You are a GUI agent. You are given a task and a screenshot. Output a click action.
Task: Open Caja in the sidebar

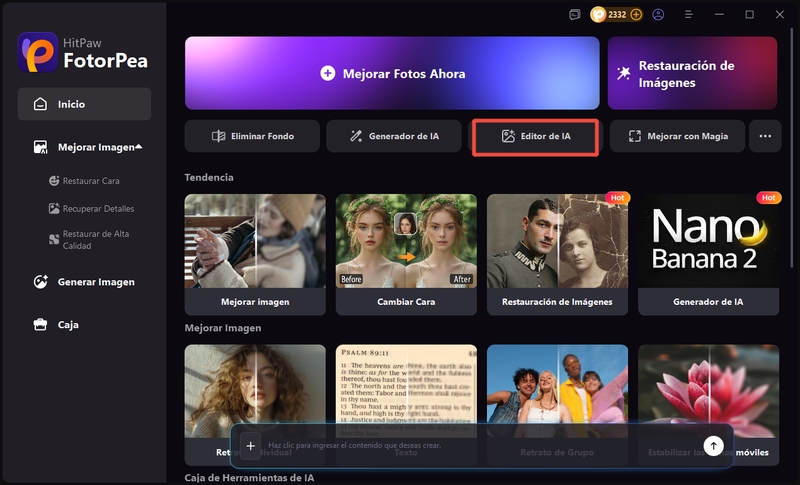[x=56, y=325]
